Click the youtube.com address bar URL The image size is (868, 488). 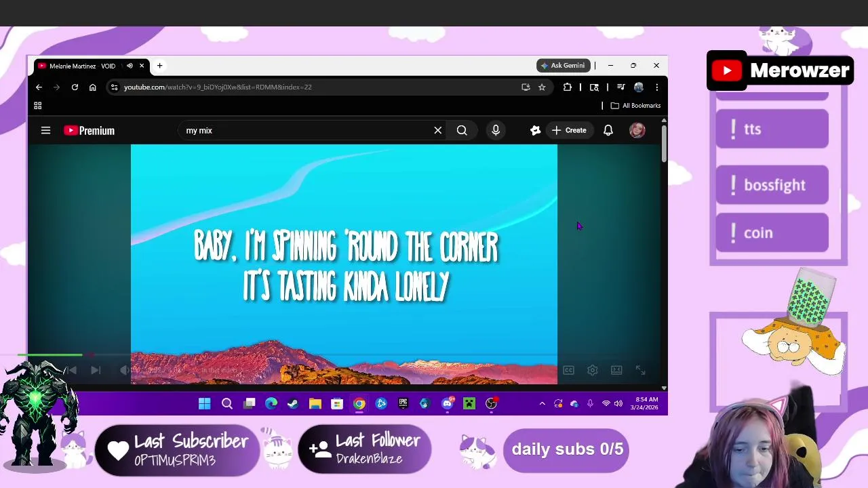(218, 87)
